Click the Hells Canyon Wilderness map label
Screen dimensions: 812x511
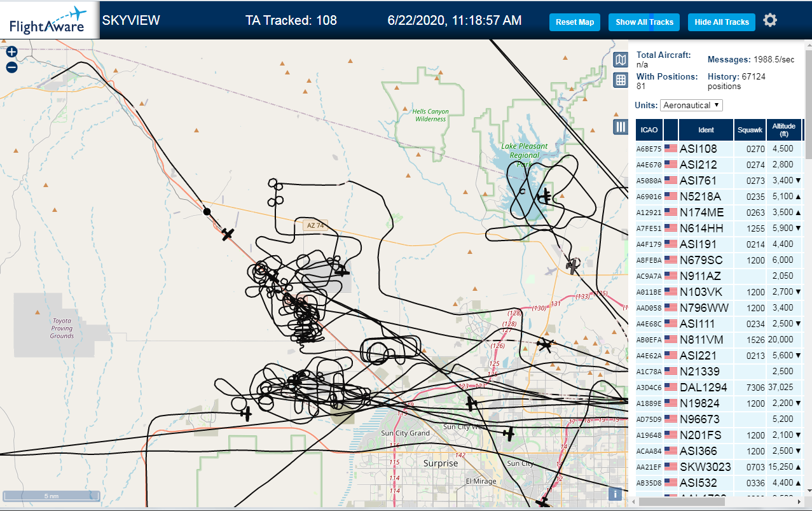(430, 115)
